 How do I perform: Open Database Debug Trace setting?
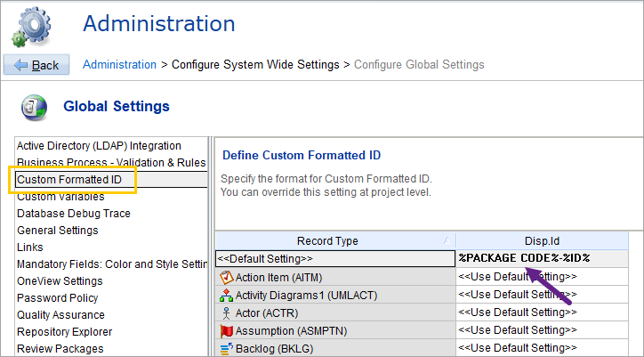pos(74,214)
